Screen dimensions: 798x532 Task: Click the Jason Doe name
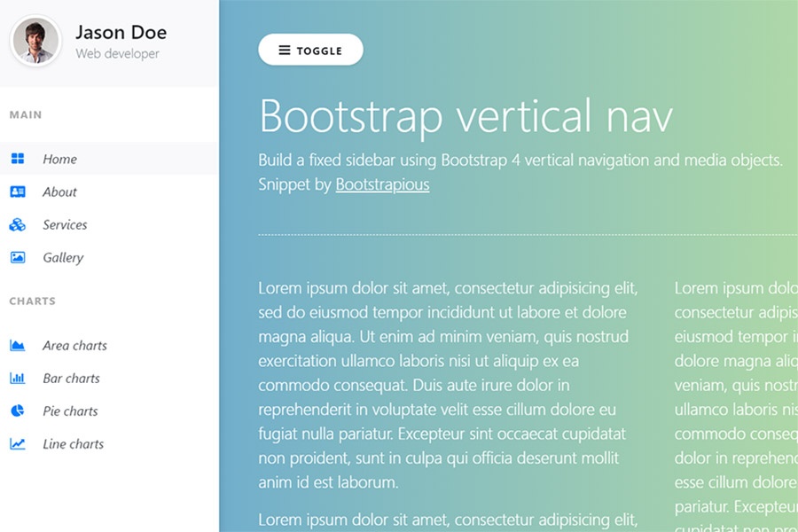pos(121,33)
